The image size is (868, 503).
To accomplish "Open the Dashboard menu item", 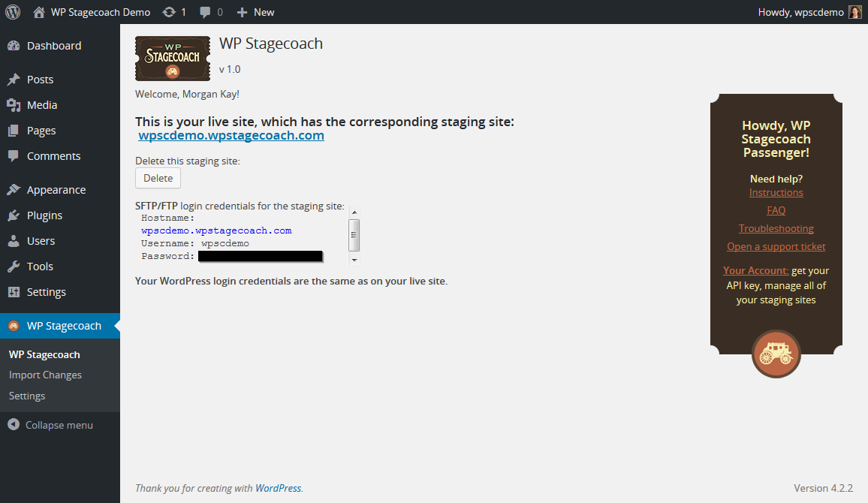I will pos(54,46).
